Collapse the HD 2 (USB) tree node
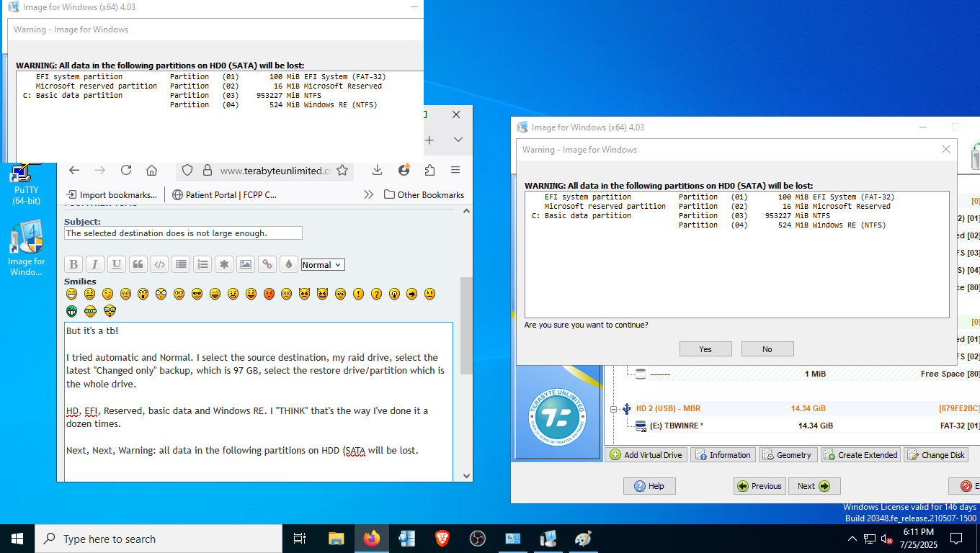Screen dimensions: 980x553 click(614, 409)
